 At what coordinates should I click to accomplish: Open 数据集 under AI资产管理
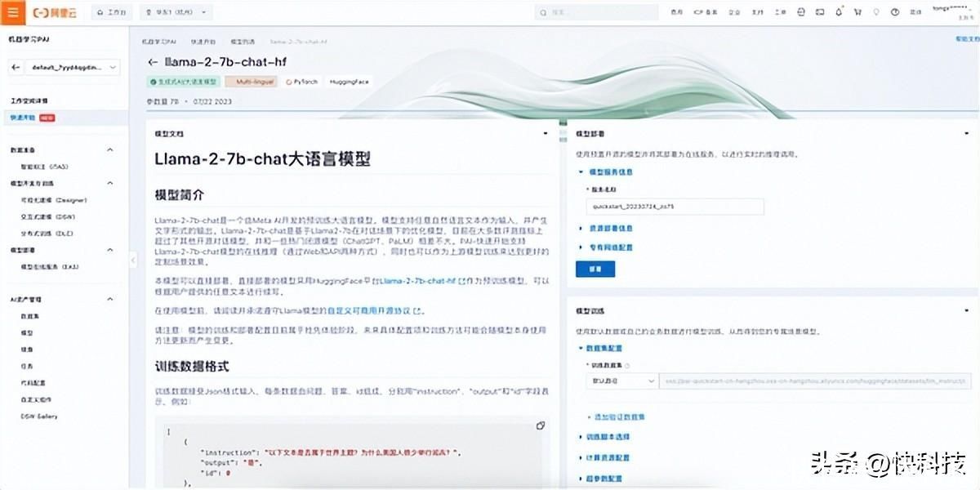(29, 316)
